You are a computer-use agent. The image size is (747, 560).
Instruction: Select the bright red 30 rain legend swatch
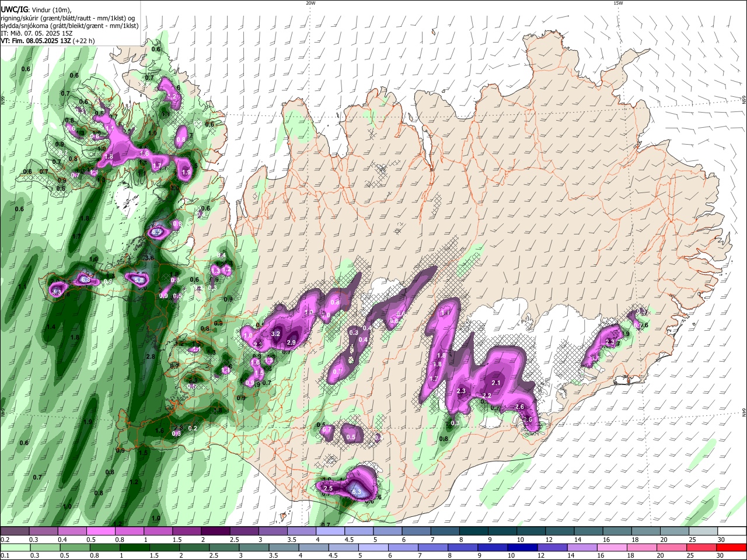coord(731,548)
